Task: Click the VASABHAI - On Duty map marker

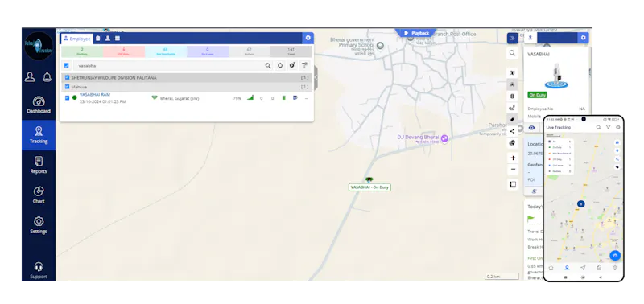Action: tap(369, 187)
